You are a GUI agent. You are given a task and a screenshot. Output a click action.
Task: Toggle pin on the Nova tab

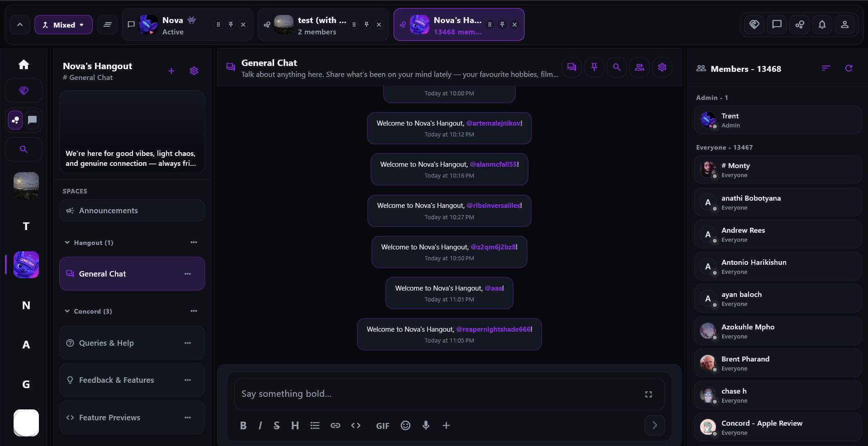(x=231, y=24)
